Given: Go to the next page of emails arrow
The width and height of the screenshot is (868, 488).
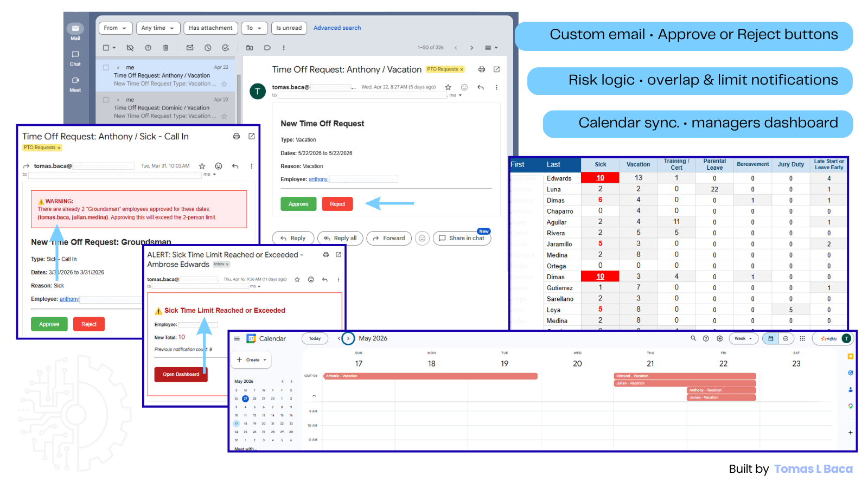Looking at the screenshot, I should click(472, 48).
